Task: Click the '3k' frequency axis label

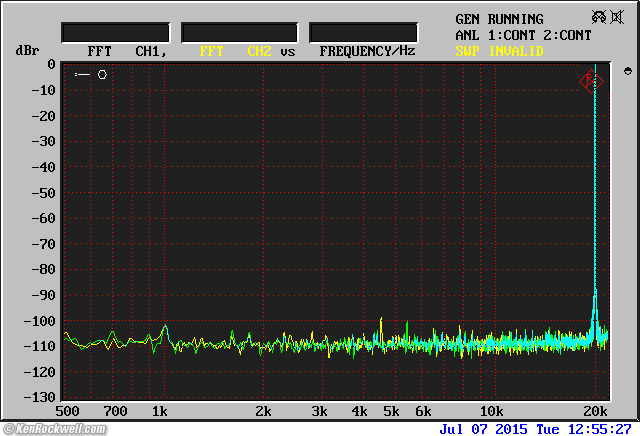Action: coord(319,411)
